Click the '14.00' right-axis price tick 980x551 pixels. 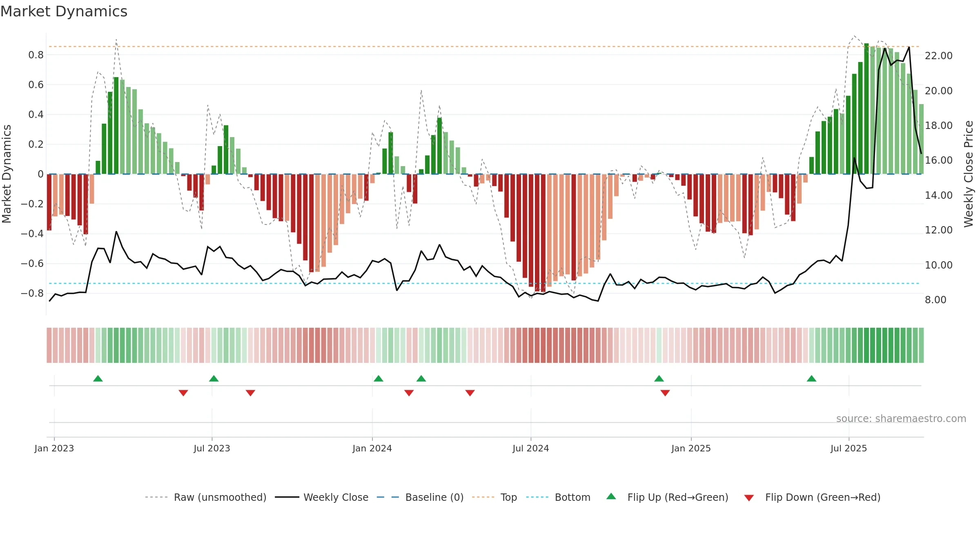click(x=939, y=195)
